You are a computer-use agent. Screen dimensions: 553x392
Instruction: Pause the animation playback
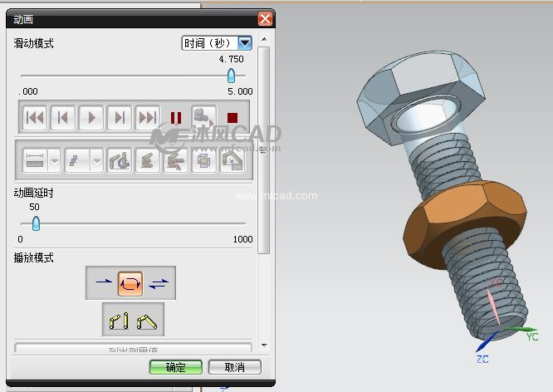(x=176, y=118)
